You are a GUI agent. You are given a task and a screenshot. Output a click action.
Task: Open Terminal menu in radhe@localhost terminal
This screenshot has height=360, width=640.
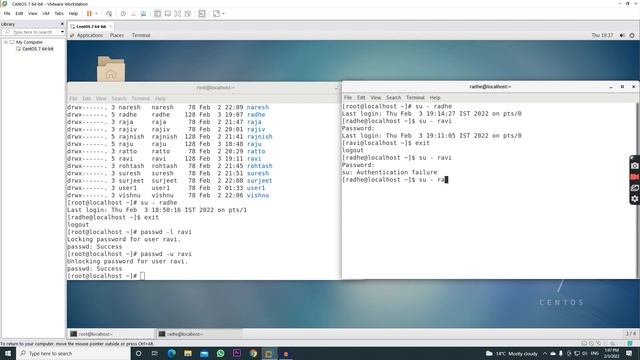click(416, 98)
